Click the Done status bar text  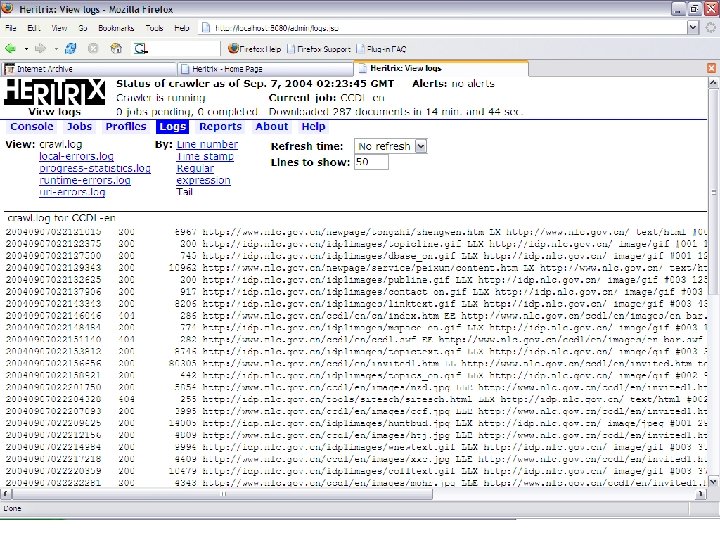pyautogui.click(x=12, y=508)
